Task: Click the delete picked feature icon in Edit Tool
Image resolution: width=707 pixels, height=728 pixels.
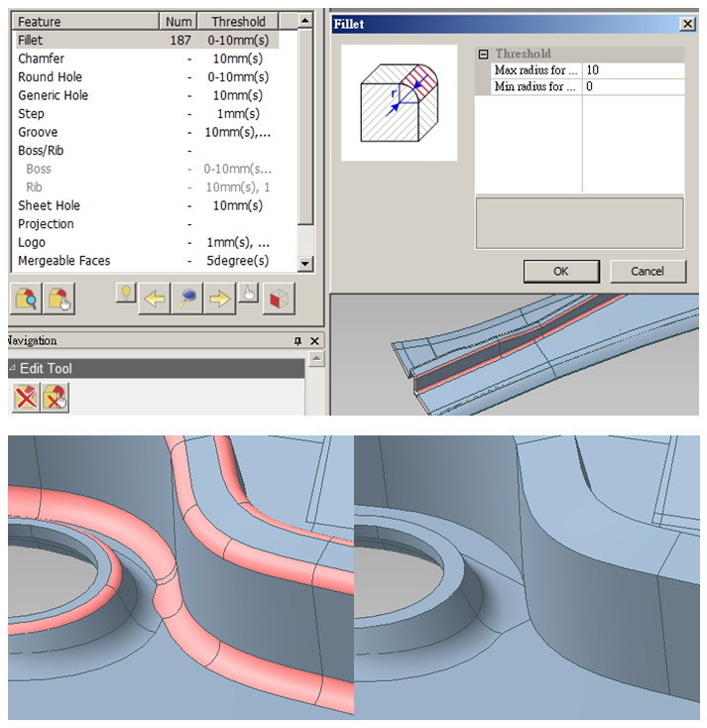Action: [x=55, y=397]
